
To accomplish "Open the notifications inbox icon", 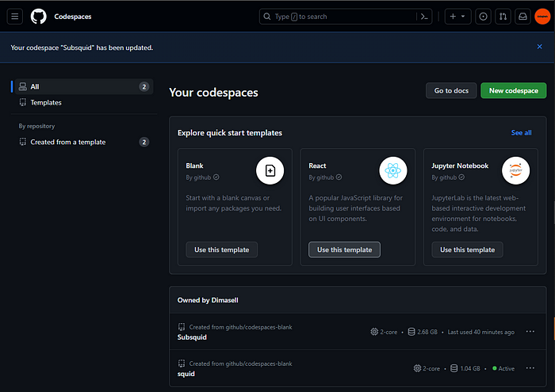I will (x=522, y=17).
